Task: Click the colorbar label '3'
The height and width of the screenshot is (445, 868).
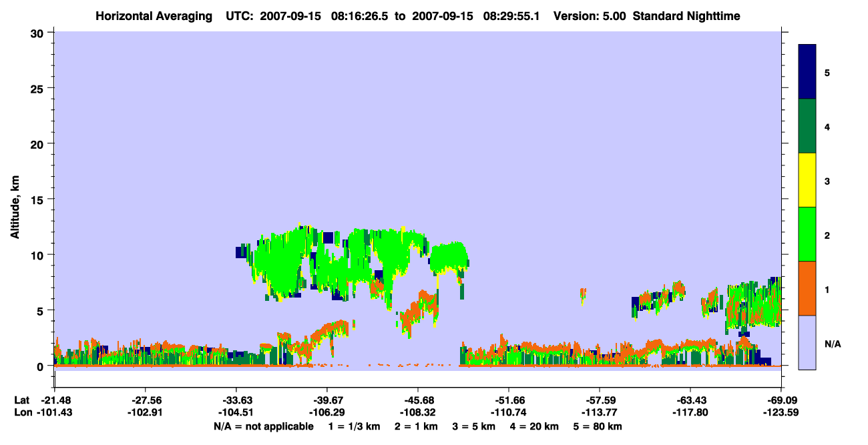Action: [x=827, y=180]
